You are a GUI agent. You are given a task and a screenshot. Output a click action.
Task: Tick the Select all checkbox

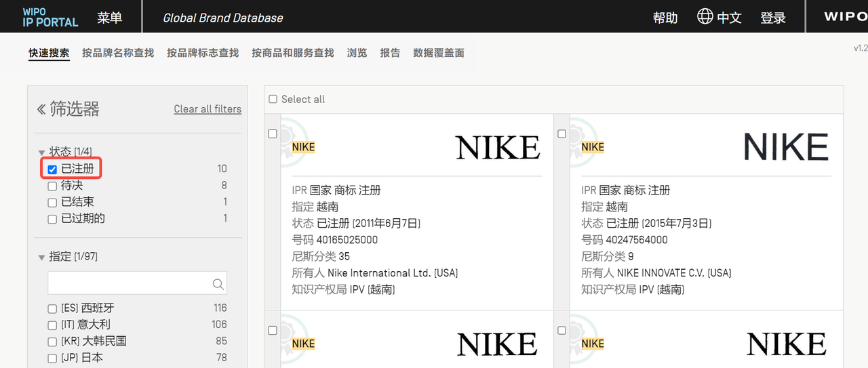[x=273, y=100]
